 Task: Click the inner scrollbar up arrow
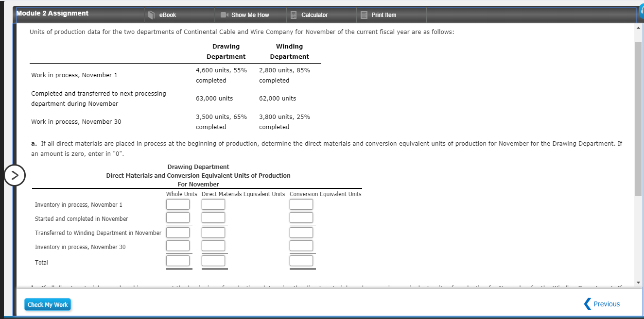click(637, 28)
